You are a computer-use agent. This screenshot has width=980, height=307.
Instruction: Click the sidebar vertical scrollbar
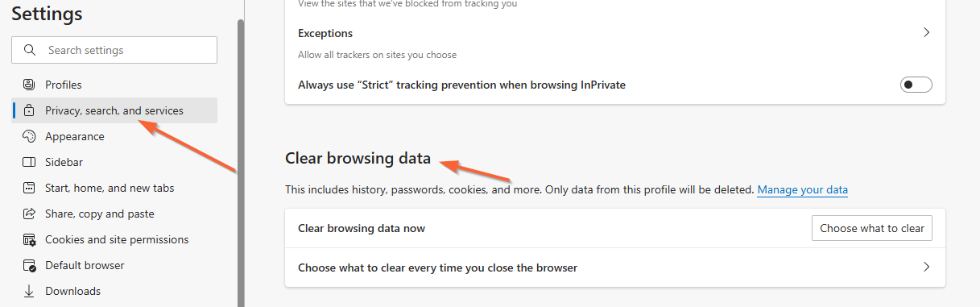[240, 161]
